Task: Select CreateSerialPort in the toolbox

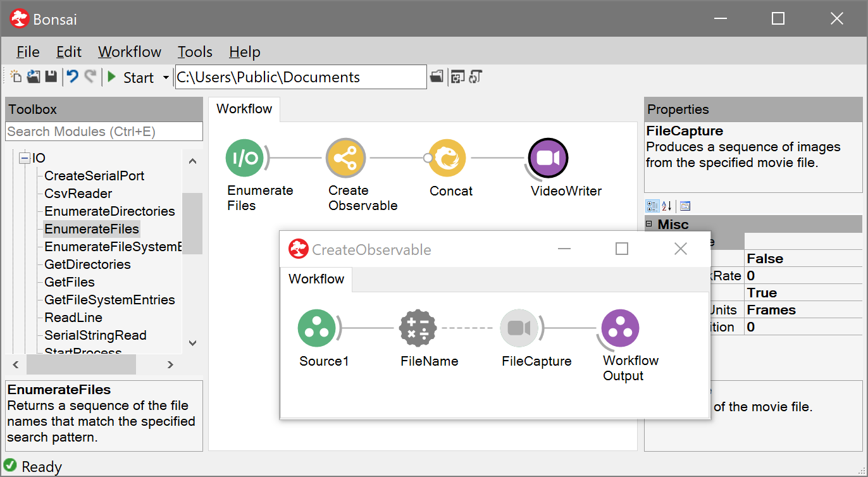Action: [x=94, y=176]
